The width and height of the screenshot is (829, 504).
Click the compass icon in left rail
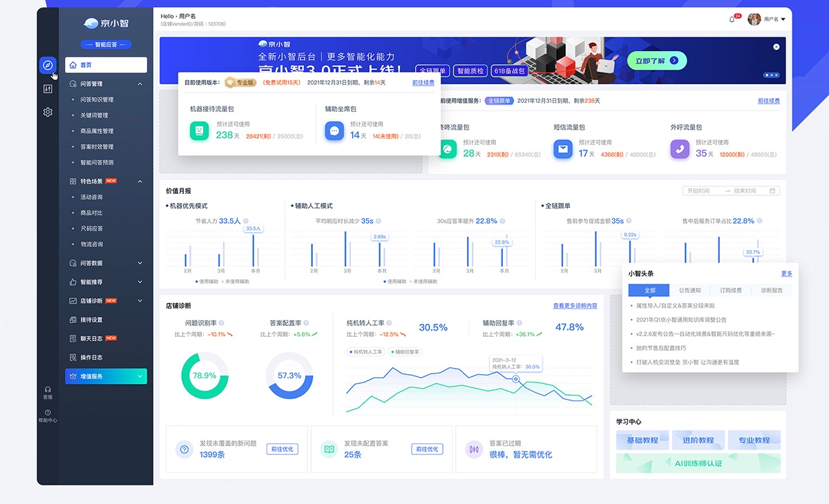(48, 65)
